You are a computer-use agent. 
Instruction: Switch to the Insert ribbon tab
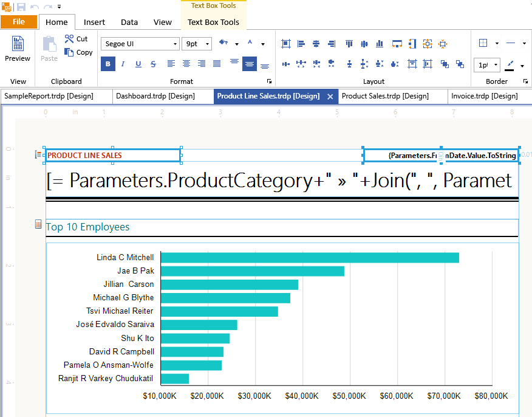click(x=94, y=22)
